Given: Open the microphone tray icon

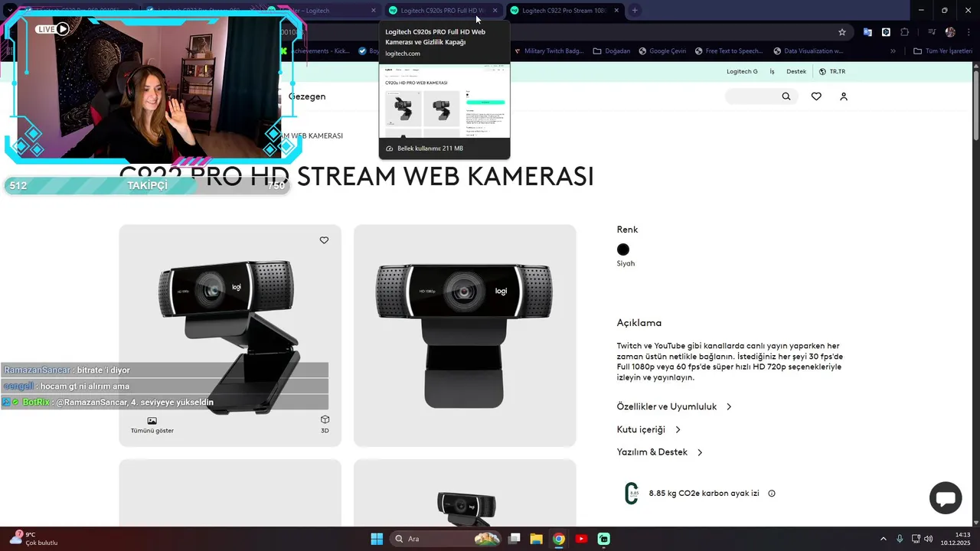Looking at the screenshot, I should coord(900,539).
